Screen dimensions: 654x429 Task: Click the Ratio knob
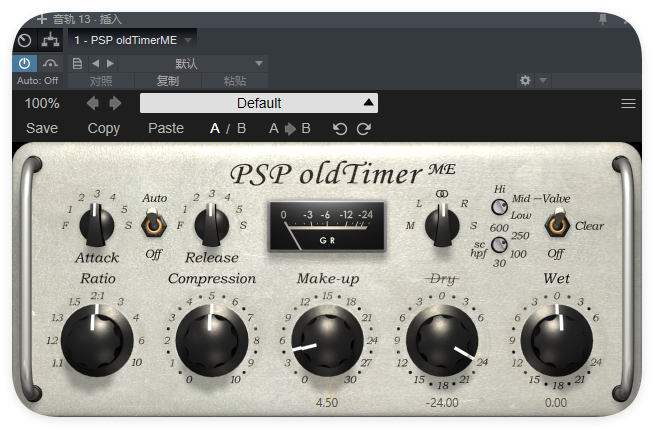click(97, 340)
